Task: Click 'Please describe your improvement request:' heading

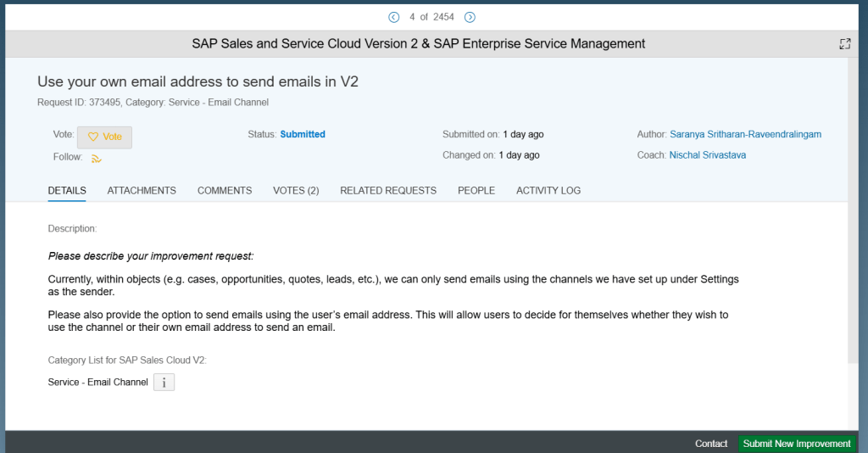Action: point(151,256)
